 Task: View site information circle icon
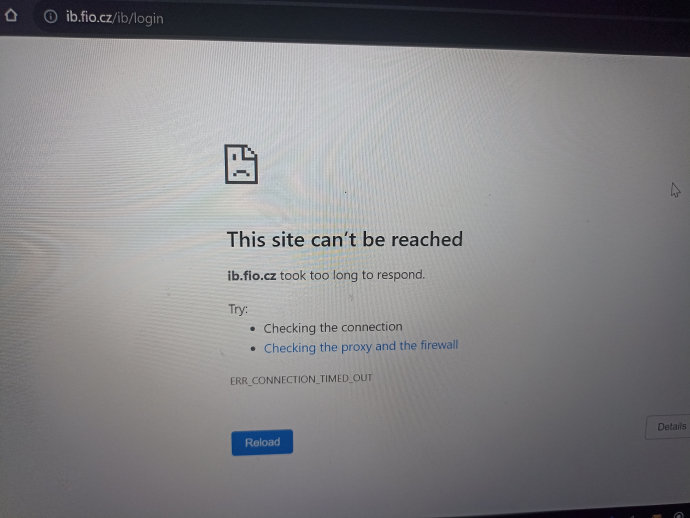click(51, 17)
